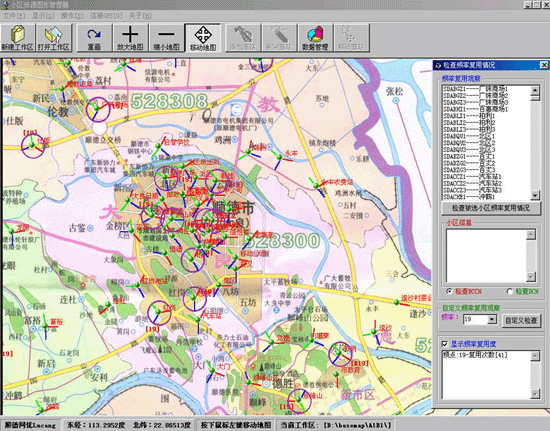This screenshot has width=550, height=431.
Task: Select SDABLI1 柏利1 in the cell list
Action: (x=469, y=116)
